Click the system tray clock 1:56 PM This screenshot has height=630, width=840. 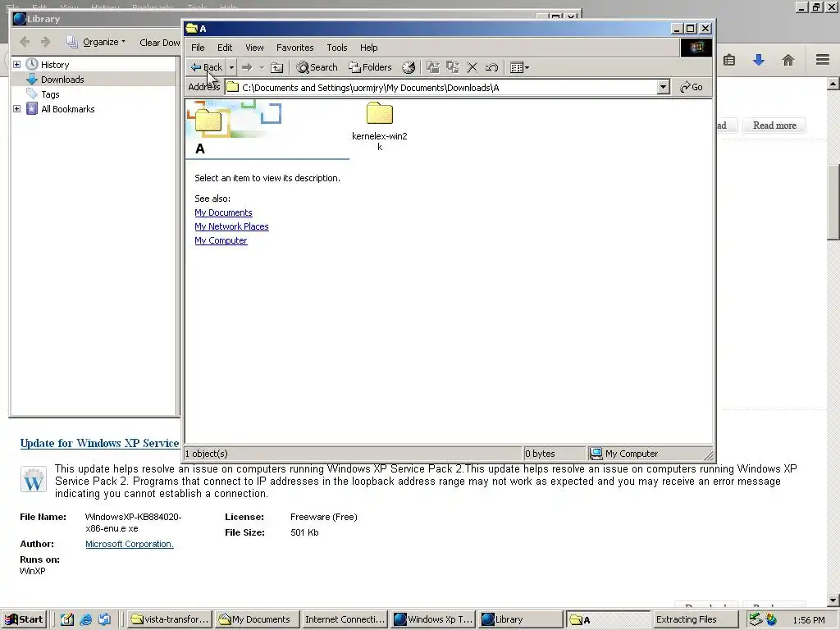tap(808, 620)
